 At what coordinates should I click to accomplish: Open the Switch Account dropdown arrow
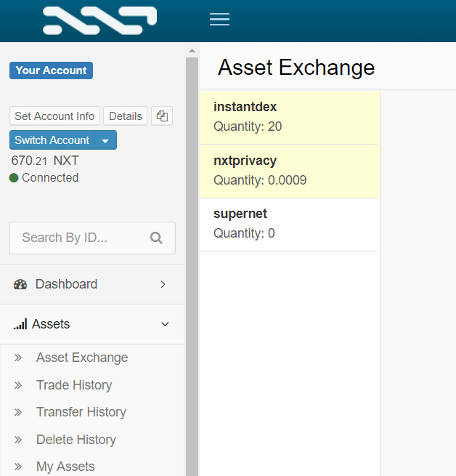coord(105,140)
